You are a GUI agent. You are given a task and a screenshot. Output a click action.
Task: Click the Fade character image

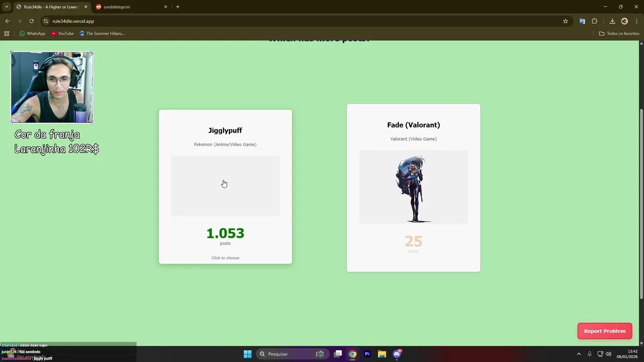point(414,187)
